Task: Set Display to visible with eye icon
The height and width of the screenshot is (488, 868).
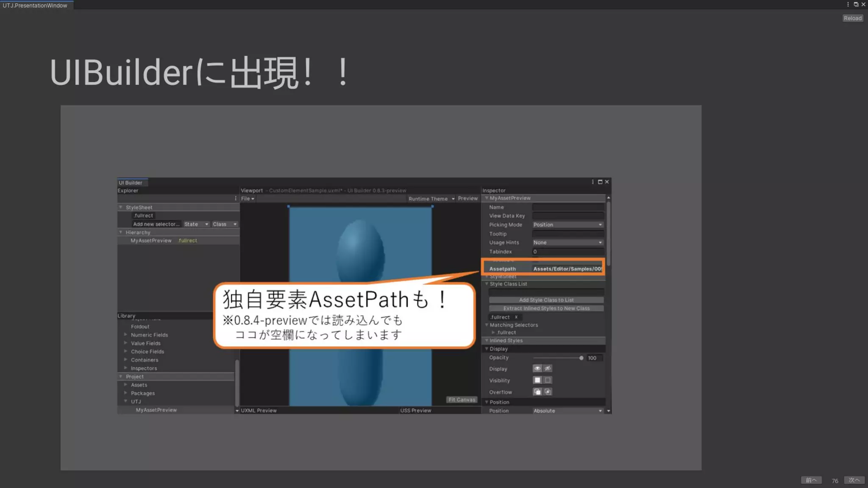Action: 537,369
